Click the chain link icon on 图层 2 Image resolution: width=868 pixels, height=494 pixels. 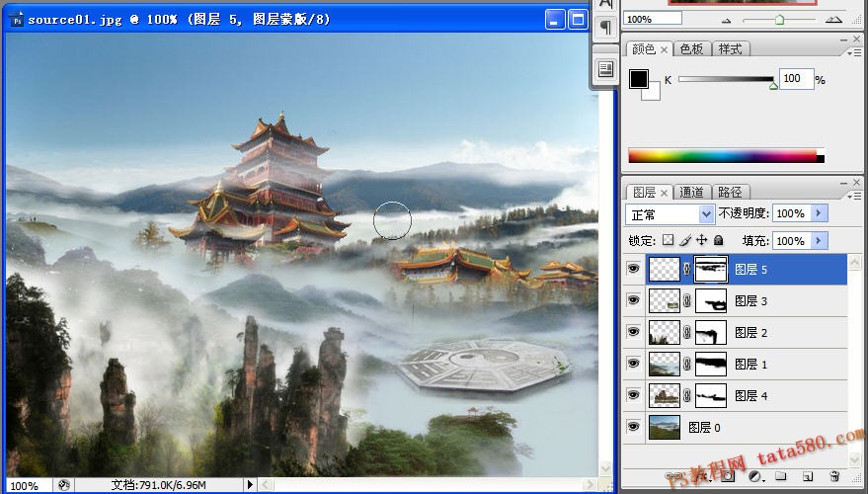[x=687, y=333]
